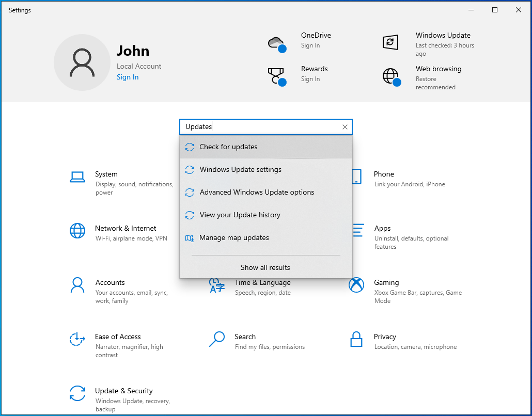Clear search box with X button
Screen dimensions: 532x416
point(345,127)
